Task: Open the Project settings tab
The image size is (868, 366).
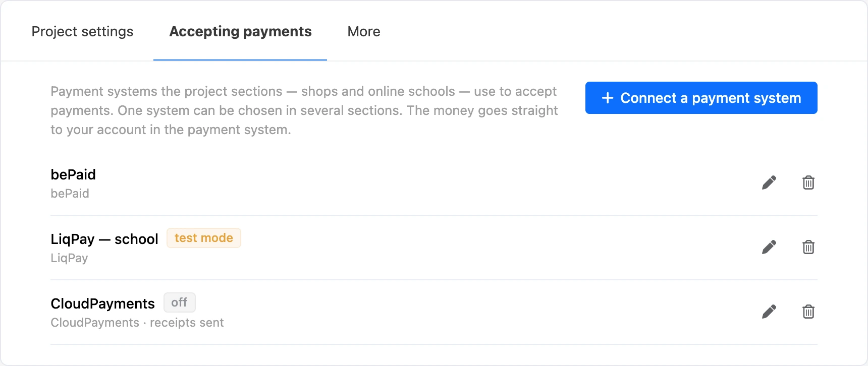Action: tap(82, 31)
